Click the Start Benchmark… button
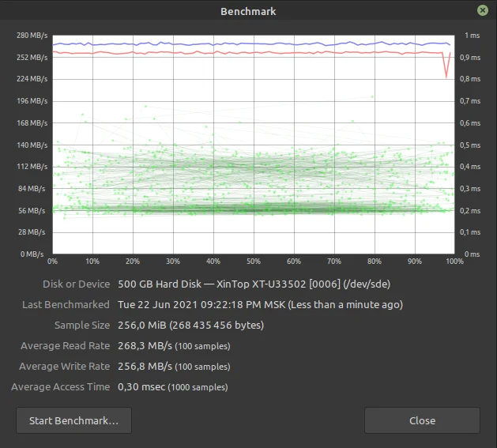The image size is (497, 448). (x=73, y=420)
